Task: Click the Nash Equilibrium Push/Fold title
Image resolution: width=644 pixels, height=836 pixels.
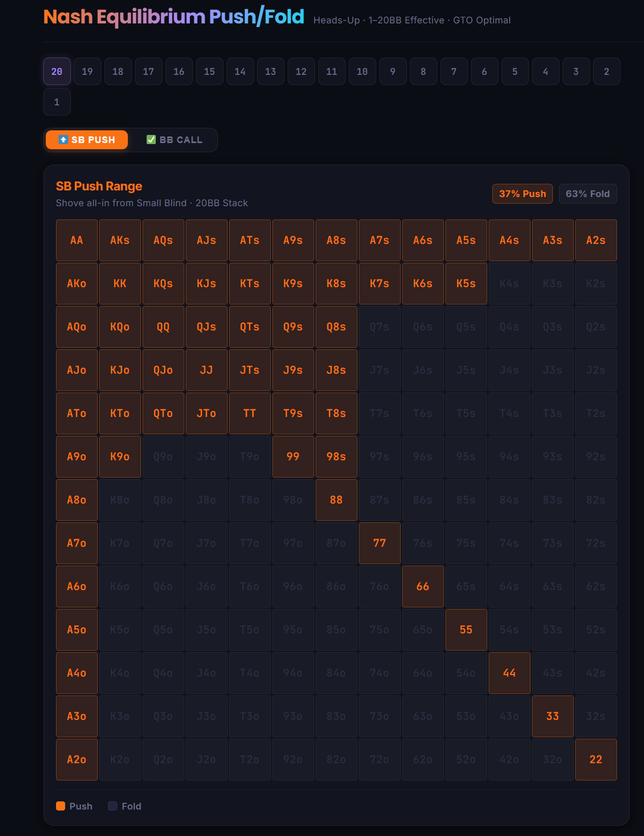Action: pos(174,17)
